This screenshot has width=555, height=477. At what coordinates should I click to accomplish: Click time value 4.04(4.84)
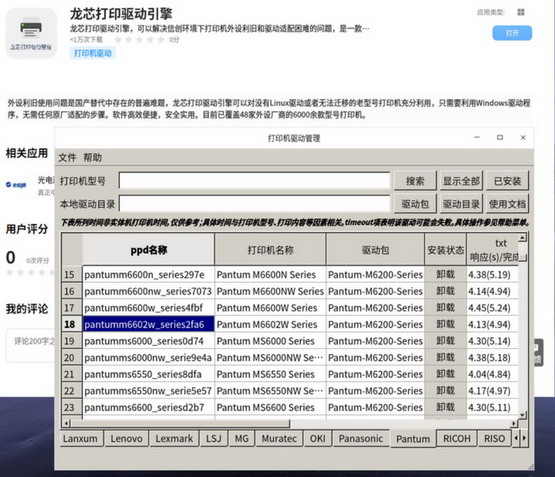[492, 374]
